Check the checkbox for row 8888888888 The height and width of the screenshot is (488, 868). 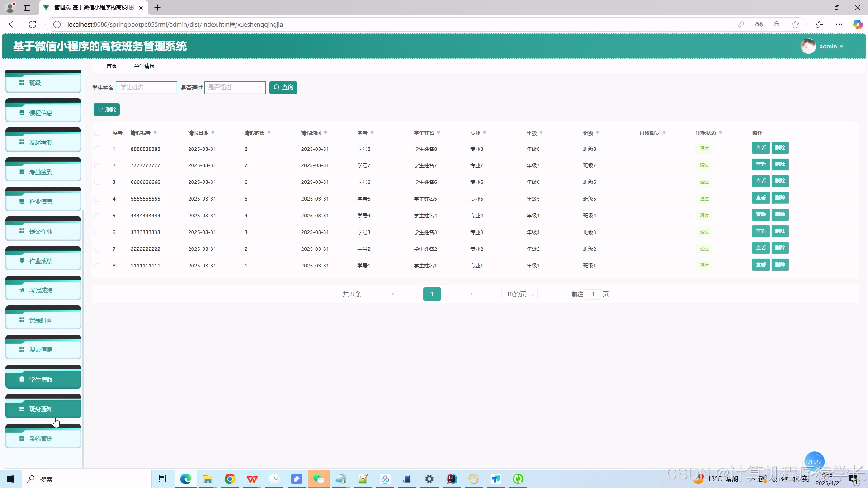coord(97,149)
